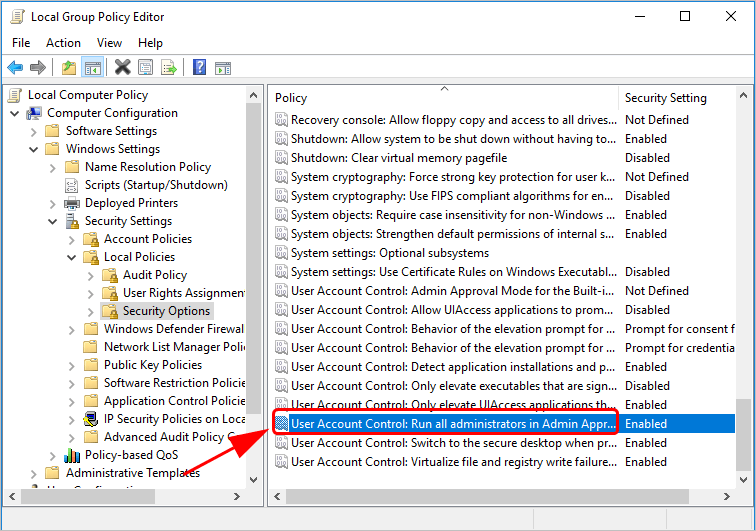Open the View menu
Screen dimensions: 756x531
pos(110,43)
